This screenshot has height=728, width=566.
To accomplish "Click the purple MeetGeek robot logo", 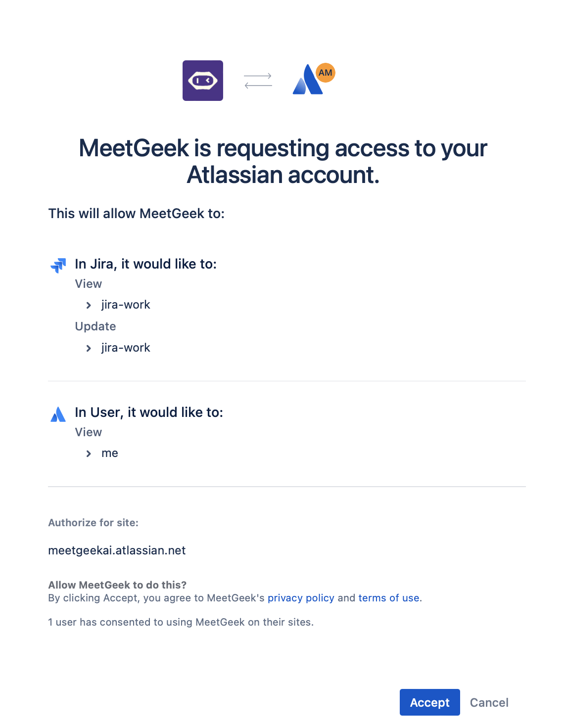I will click(203, 81).
